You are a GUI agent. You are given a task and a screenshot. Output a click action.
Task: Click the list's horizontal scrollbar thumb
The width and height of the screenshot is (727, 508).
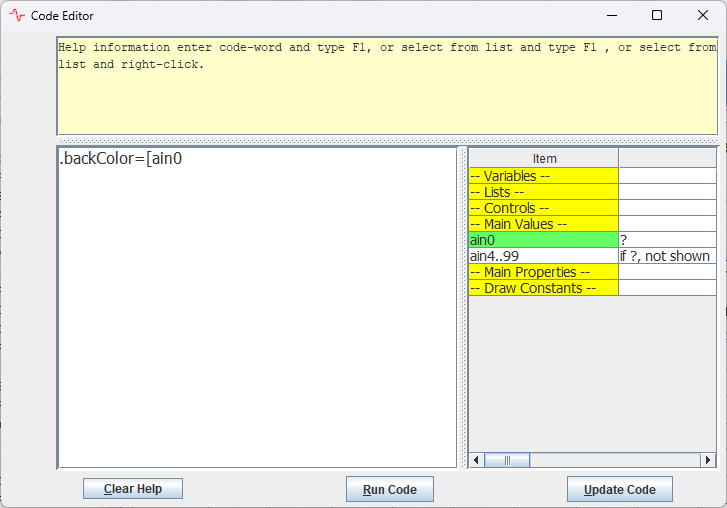pyautogui.click(x=507, y=460)
